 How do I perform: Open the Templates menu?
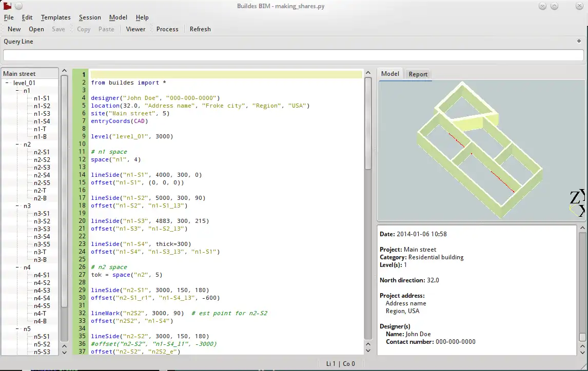coord(55,17)
